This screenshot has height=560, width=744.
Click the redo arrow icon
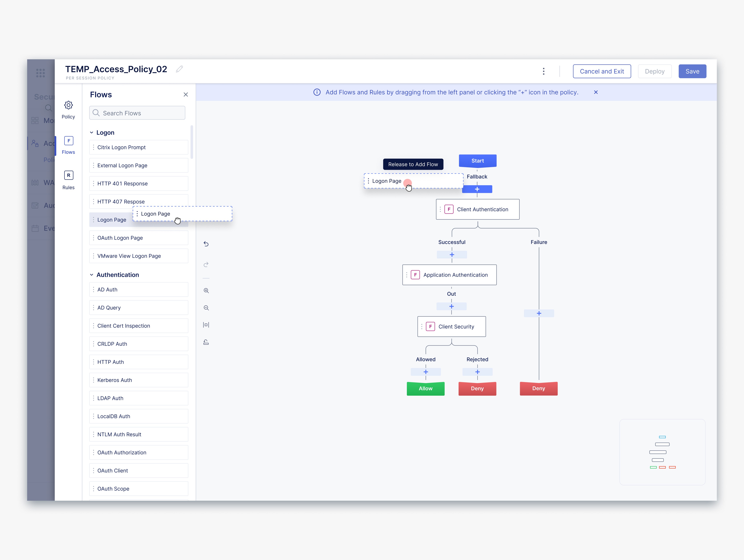point(206,265)
